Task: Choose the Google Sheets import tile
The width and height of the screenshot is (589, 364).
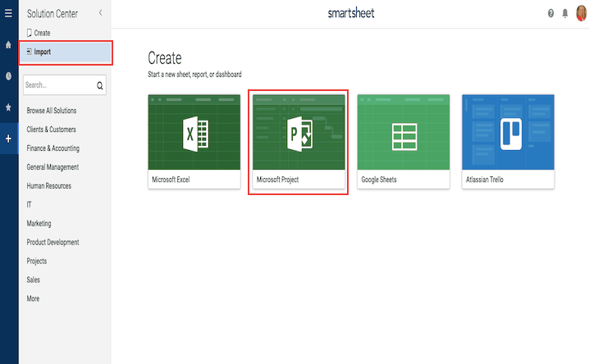Action: (403, 141)
